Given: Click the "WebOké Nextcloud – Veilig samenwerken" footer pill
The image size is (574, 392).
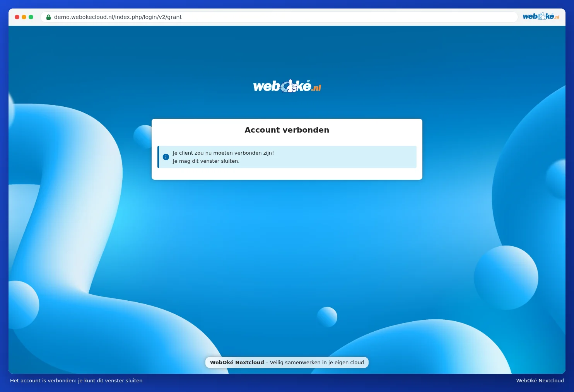Looking at the screenshot, I should (x=287, y=362).
